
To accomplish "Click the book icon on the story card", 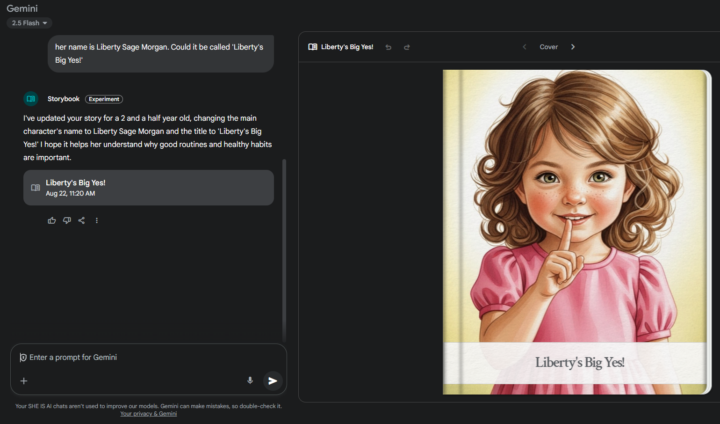I will [35, 188].
